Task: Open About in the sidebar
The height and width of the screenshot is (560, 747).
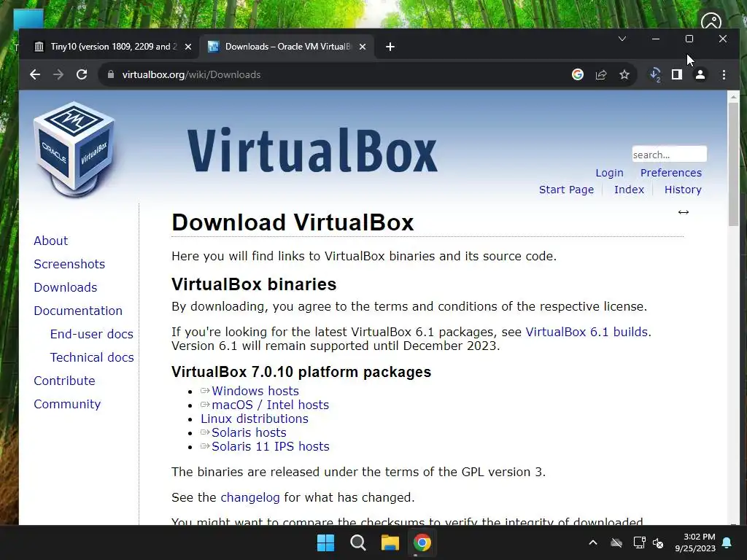Action: [50, 241]
